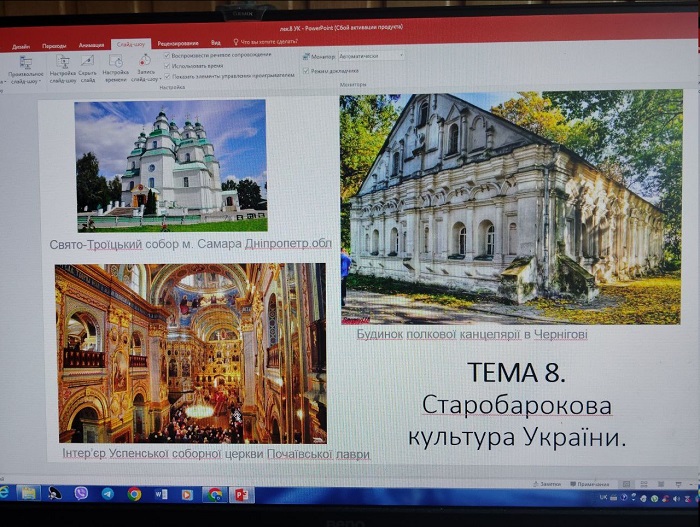Open Viber from the taskbar
Screen dimensions: 700x527
(x=81, y=493)
